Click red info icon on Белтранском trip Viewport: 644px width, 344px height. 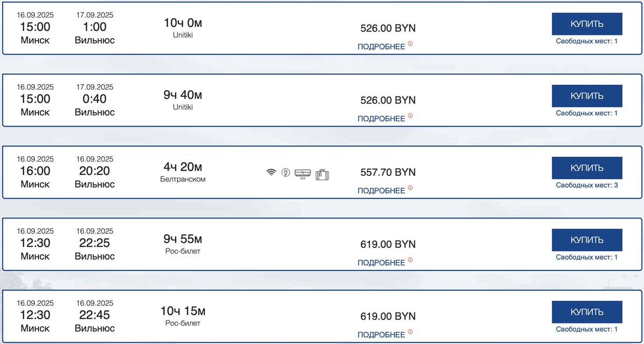point(411,188)
